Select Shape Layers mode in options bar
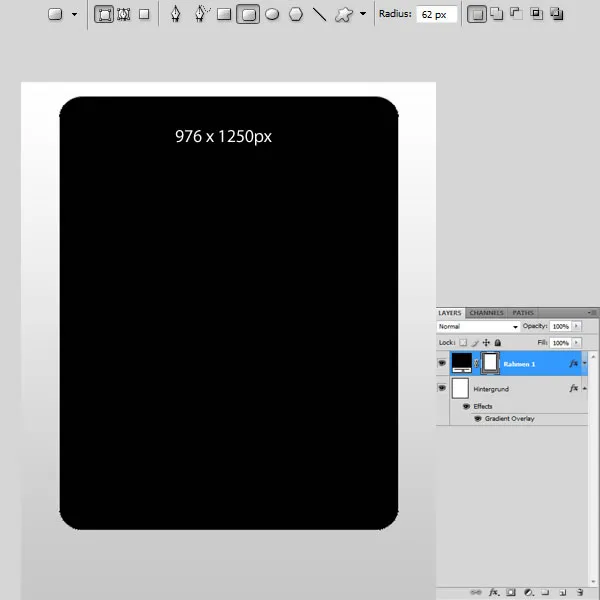 click(x=104, y=15)
